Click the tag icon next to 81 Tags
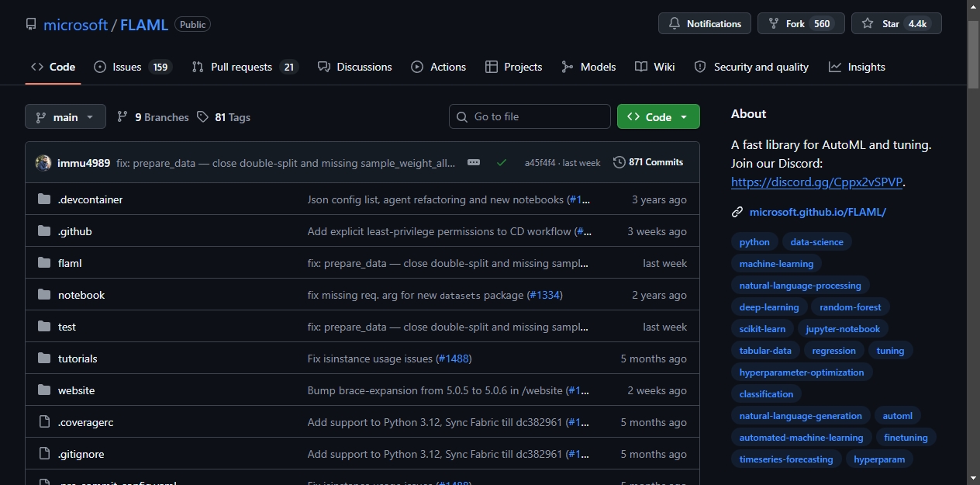 (x=202, y=117)
